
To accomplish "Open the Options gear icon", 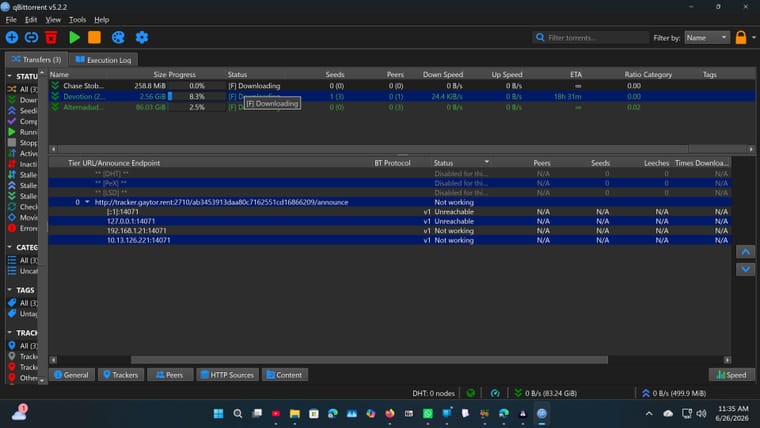I will 142,37.
